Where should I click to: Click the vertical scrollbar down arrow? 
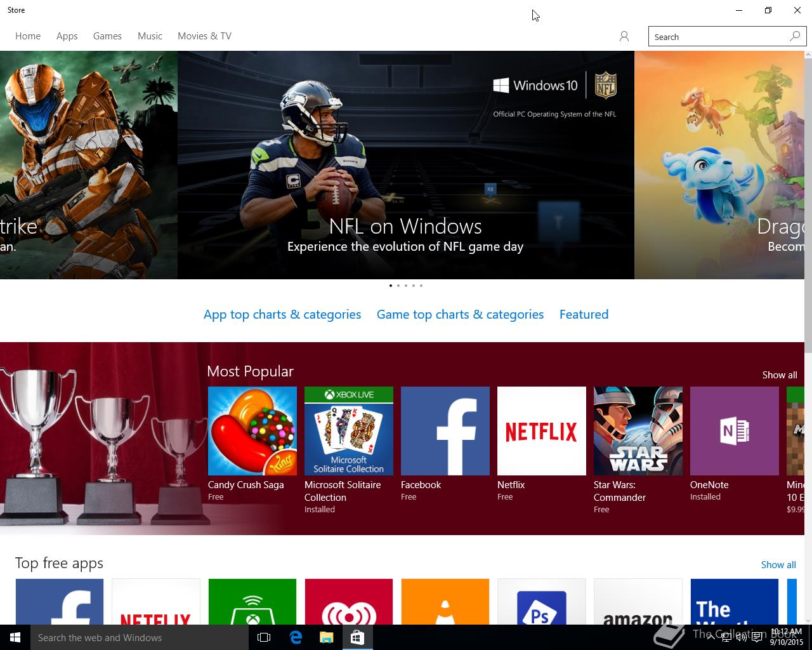pyautogui.click(x=808, y=620)
